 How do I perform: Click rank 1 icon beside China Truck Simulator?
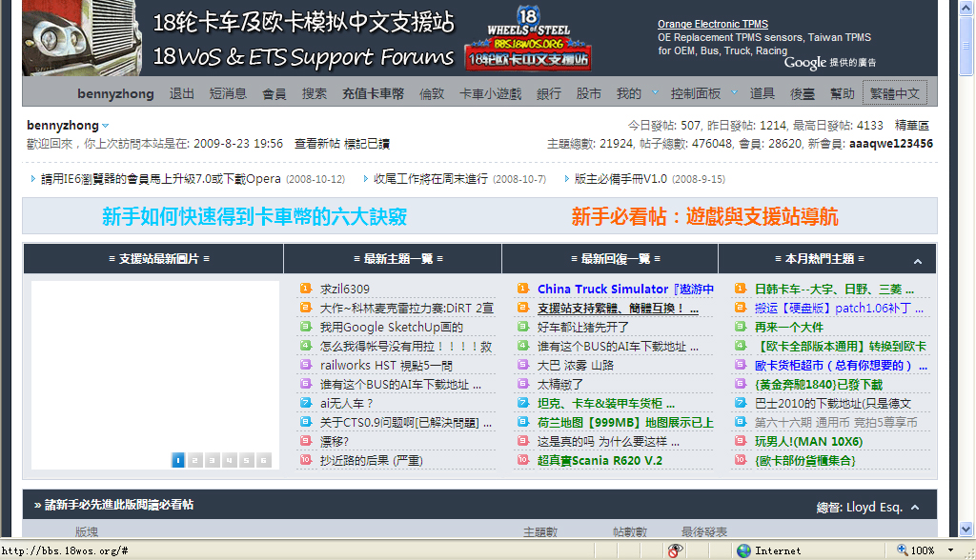[x=523, y=289]
